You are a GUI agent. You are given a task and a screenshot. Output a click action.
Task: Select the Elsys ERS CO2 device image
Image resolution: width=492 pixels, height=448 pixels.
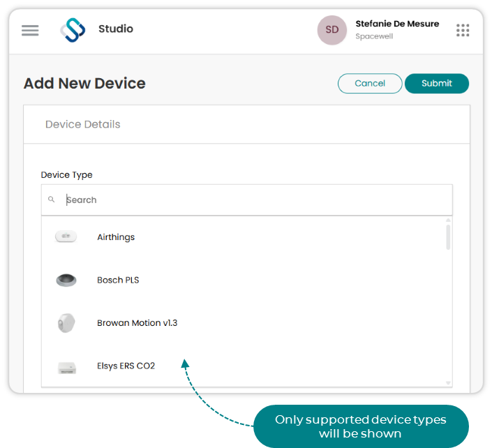click(67, 368)
